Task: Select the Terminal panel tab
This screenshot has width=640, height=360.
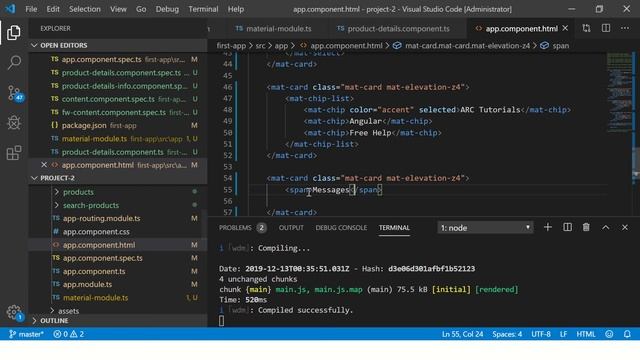Action: (x=394, y=228)
